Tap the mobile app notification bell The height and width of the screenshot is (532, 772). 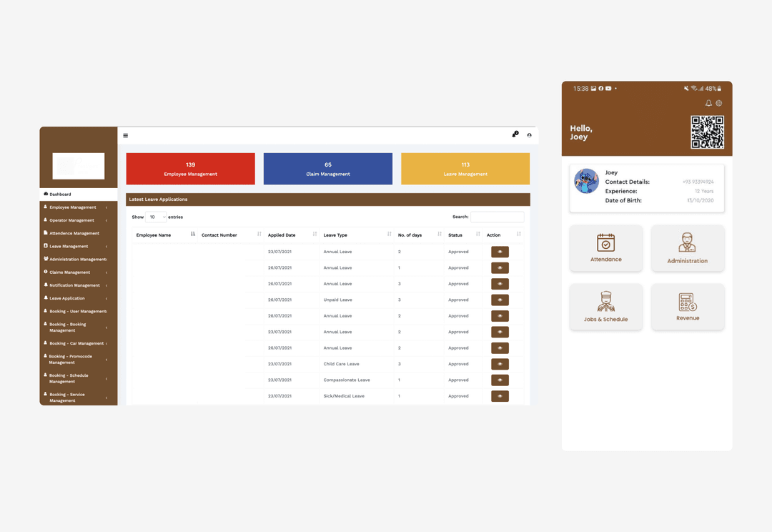708,103
